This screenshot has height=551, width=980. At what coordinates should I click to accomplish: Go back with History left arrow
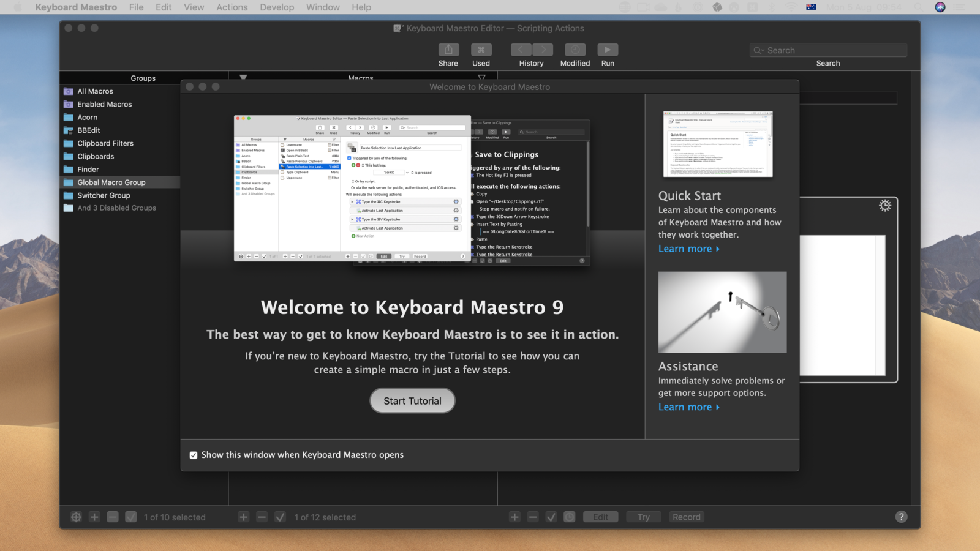click(x=521, y=50)
